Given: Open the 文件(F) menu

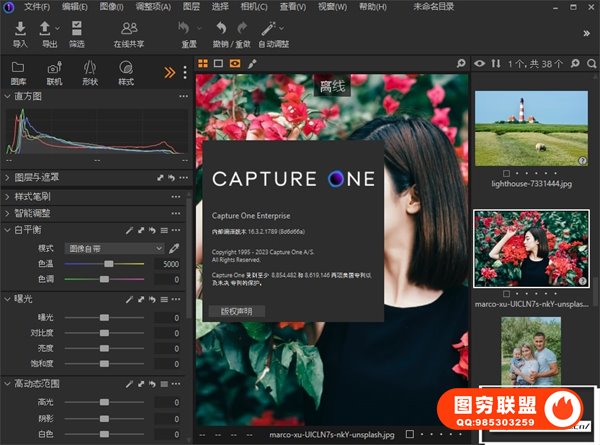Looking at the screenshot, I should click(36, 7).
